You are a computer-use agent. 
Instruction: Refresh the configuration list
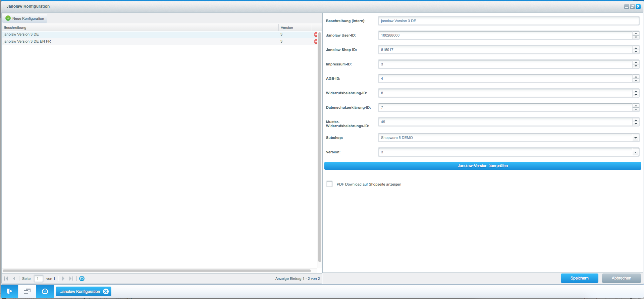(82, 279)
